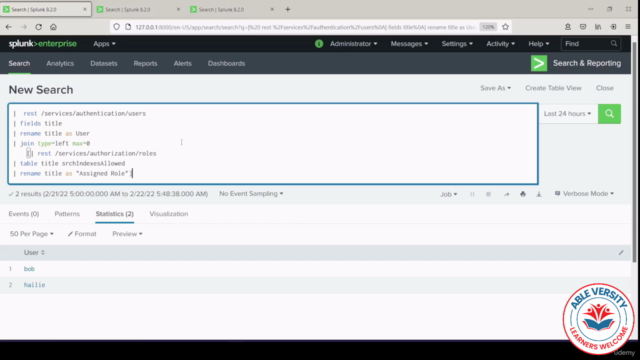
Task: Open the Pocket save icon in the browser toolbar
Action: (x=583, y=27)
